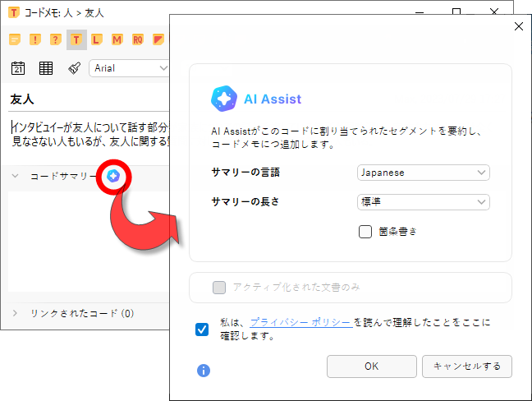Select the RQ memo type icon

[138, 39]
